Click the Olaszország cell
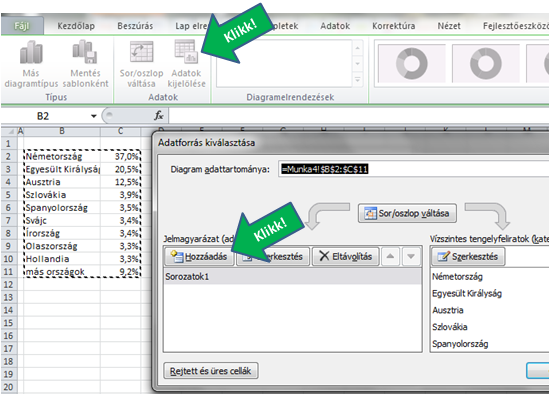Screen dimensions: 549x394 pos(62,246)
